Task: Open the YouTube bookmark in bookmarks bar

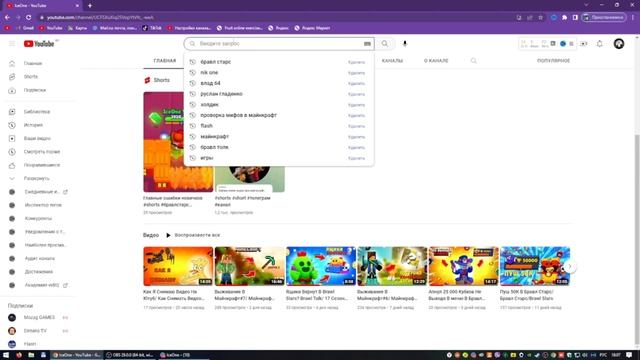Action: click(51, 28)
